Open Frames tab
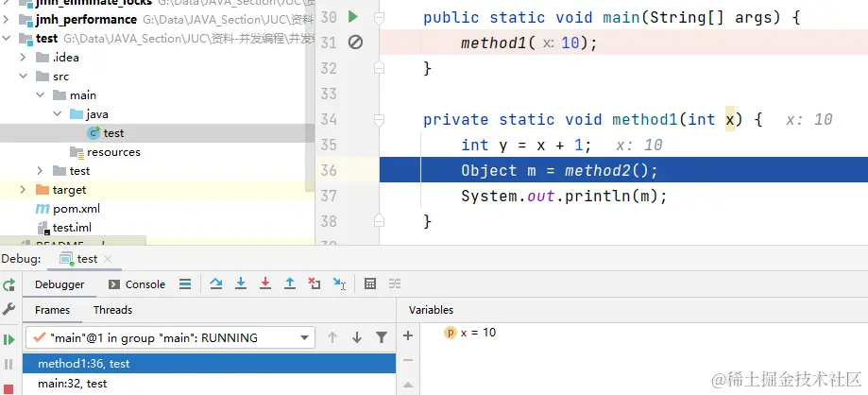 (x=52, y=310)
